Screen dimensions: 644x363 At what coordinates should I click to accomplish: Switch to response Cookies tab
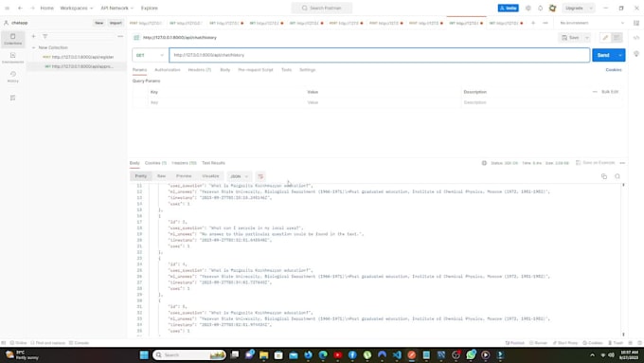click(x=155, y=163)
